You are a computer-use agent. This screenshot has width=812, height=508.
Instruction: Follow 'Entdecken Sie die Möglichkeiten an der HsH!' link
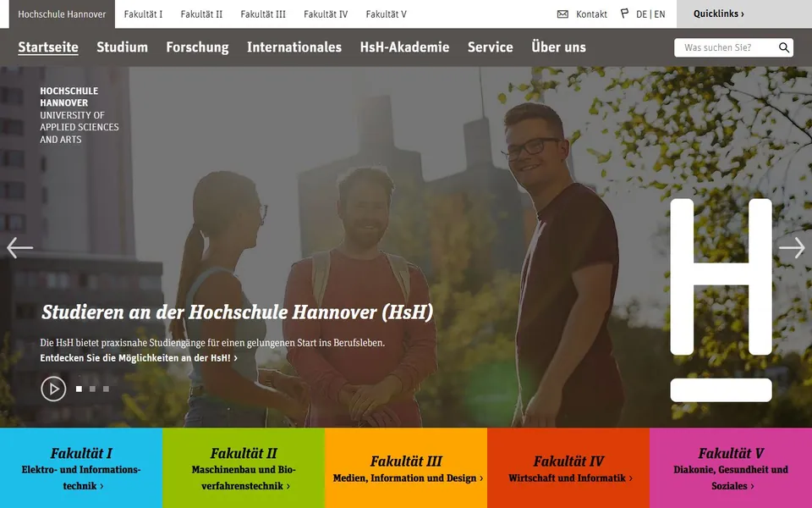pos(139,358)
